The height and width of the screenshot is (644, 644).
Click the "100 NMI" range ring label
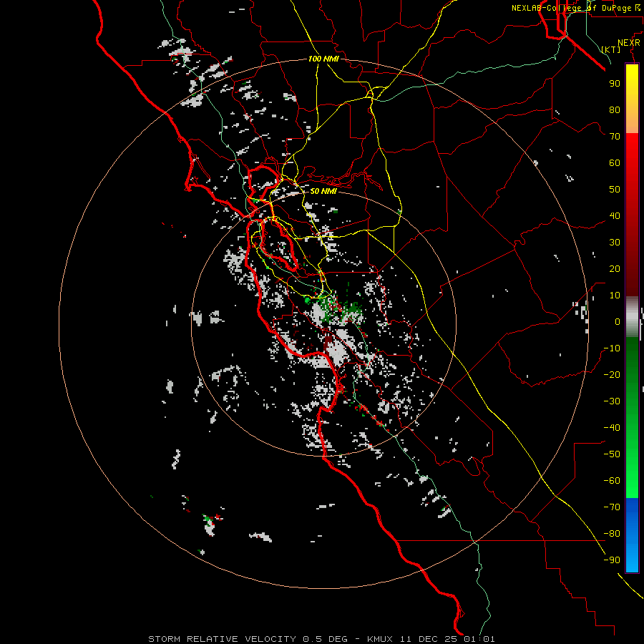coord(323,59)
